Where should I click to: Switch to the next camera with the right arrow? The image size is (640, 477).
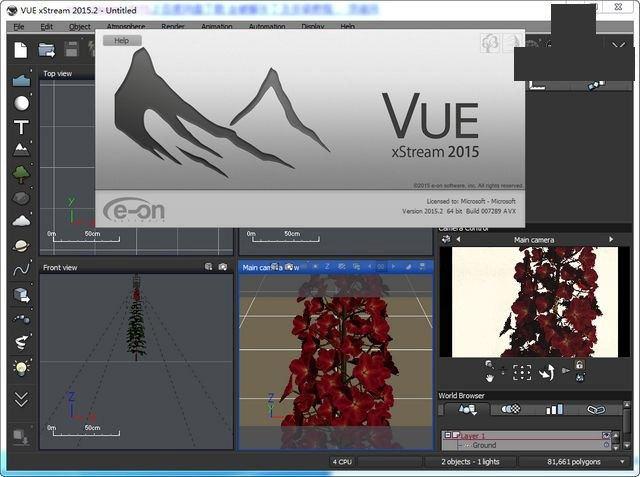[x=611, y=240]
